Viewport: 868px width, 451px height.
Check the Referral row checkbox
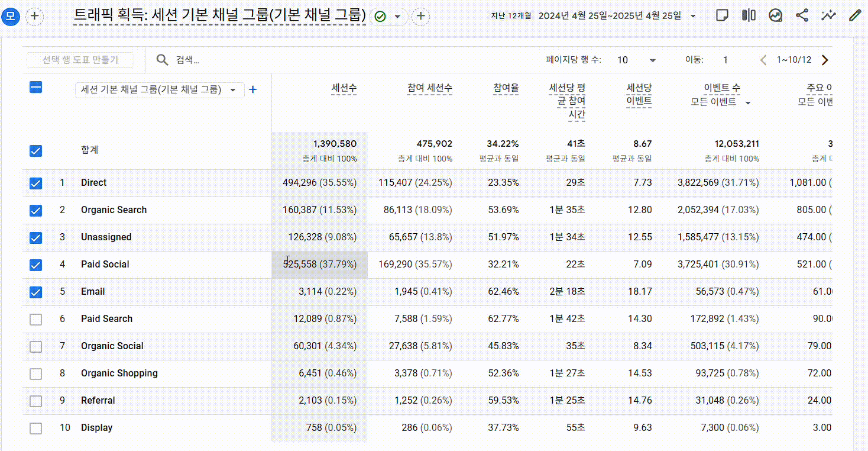click(x=35, y=401)
